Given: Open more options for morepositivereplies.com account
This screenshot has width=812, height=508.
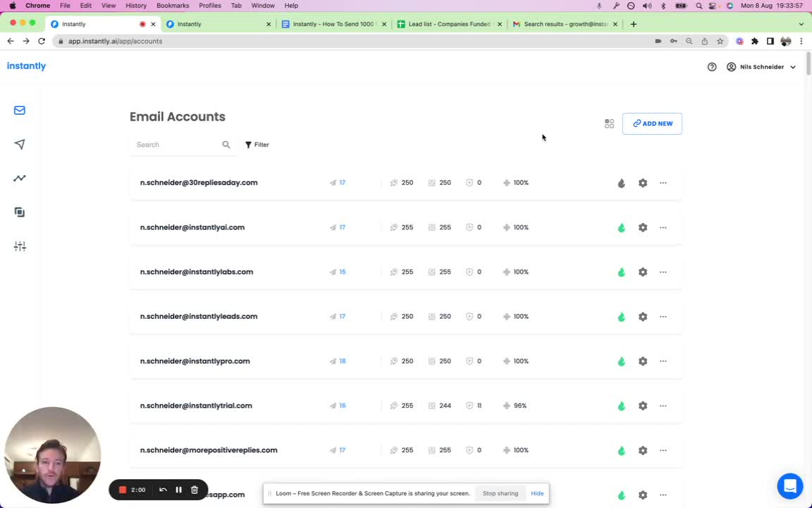Looking at the screenshot, I should coord(663,450).
